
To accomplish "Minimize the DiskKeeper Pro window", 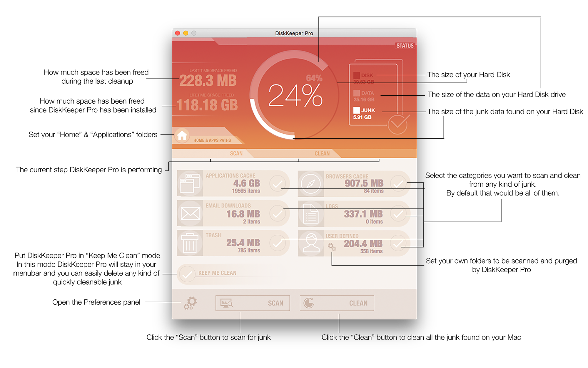I will point(186,33).
